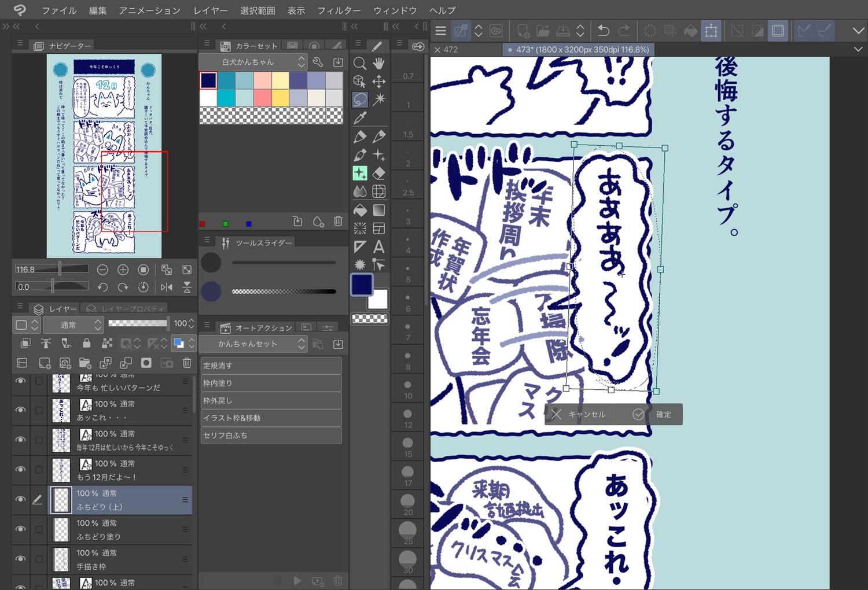Choose the Hand (move view) tool
The image size is (868, 590).
click(378, 63)
